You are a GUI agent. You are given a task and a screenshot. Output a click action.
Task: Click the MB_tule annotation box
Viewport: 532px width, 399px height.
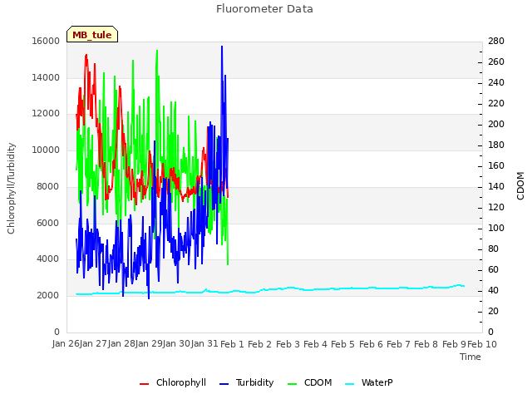point(92,34)
